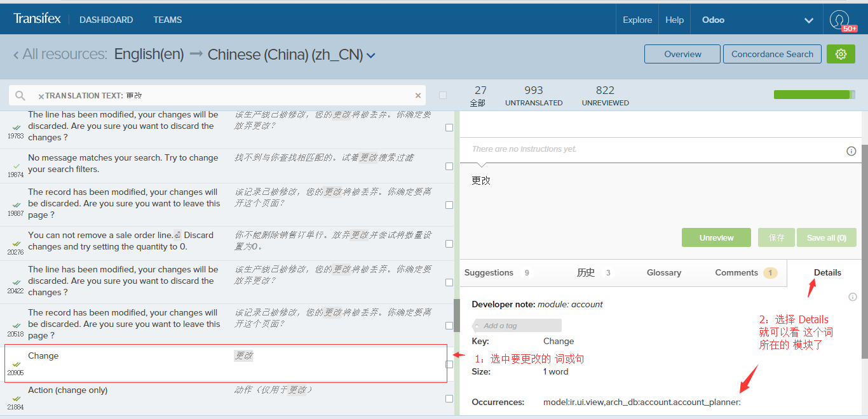The width and height of the screenshot is (868, 419).
Task: Click the search magnifier icon
Action: tap(20, 96)
